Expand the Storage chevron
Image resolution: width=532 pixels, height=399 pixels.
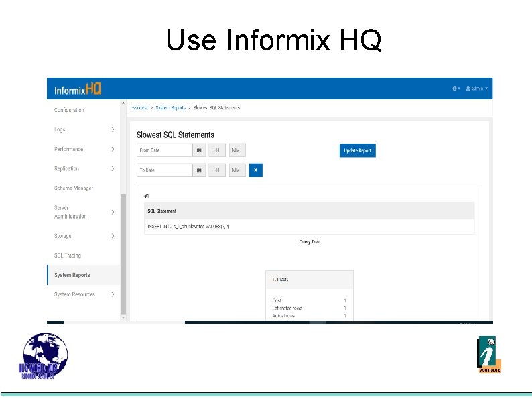coord(113,236)
